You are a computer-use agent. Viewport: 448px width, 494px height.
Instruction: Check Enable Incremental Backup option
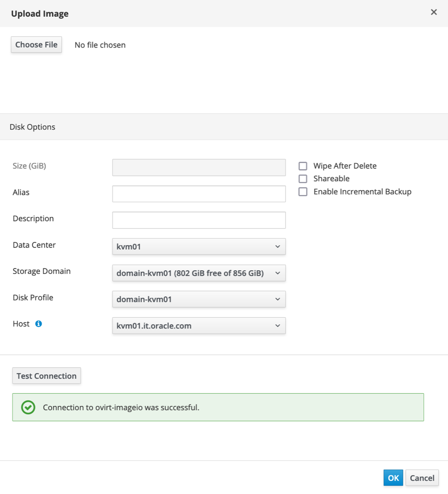[x=303, y=192]
